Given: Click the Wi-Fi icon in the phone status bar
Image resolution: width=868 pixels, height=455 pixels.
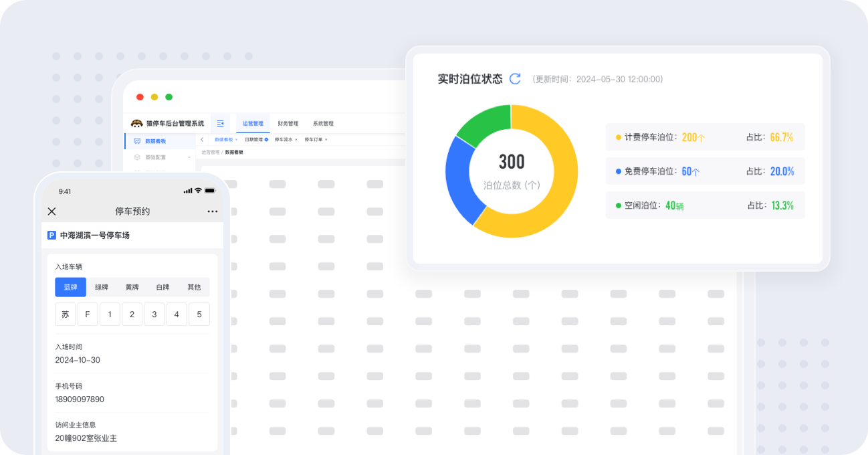Looking at the screenshot, I should tap(197, 190).
